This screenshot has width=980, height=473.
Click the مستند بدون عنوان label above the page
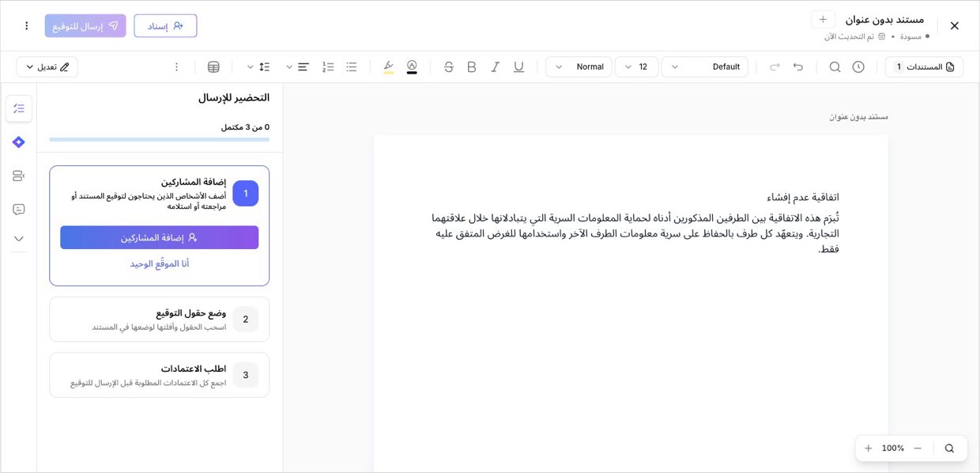[x=859, y=116]
